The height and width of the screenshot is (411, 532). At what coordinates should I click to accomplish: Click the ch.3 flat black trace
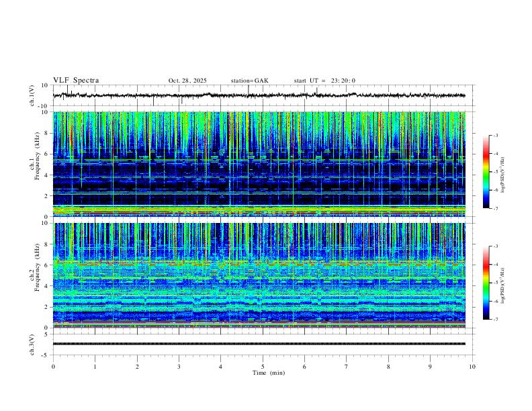coord(259,344)
